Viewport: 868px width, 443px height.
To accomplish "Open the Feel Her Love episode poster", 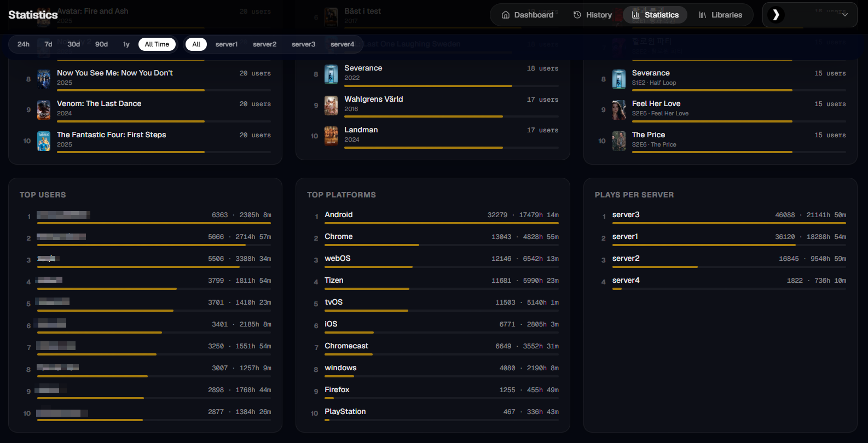I will tap(619, 110).
